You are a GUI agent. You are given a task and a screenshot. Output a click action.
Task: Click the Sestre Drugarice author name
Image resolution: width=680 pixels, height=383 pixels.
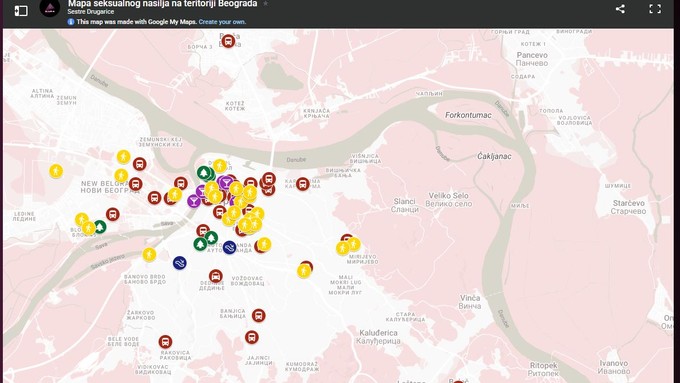pyautogui.click(x=91, y=12)
